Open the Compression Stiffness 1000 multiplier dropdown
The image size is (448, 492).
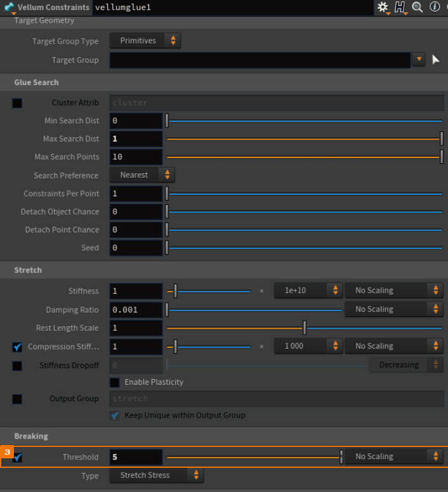tap(308, 346)
